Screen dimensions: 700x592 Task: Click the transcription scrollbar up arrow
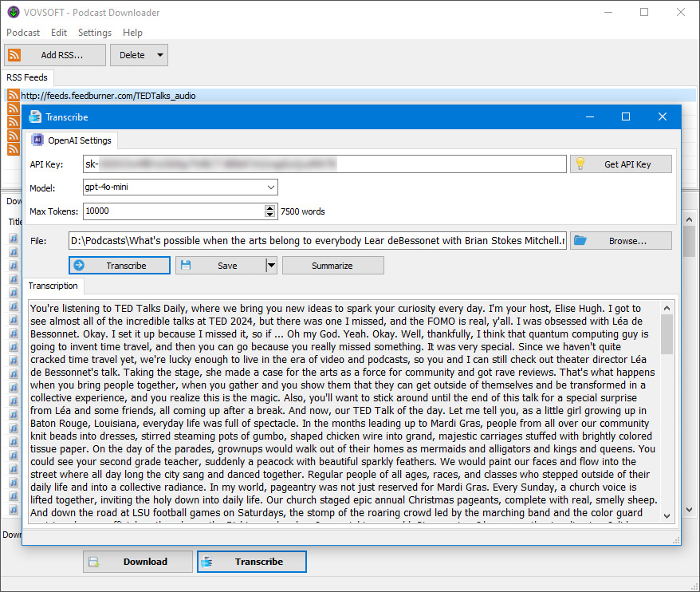point(667,308)
